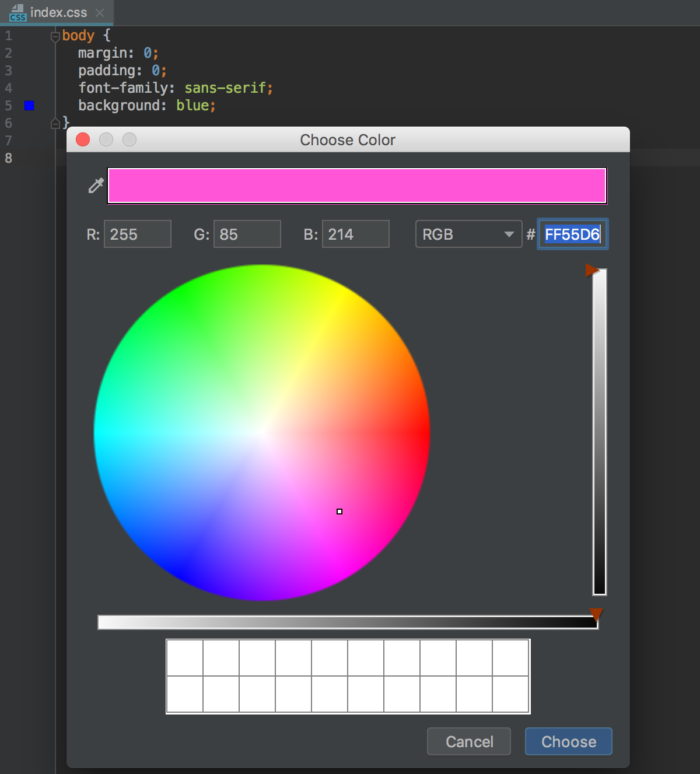This screenshot has height=774, width=700.
Task: Click the horizontal opacity slider handle
Action: click(596, 614)
